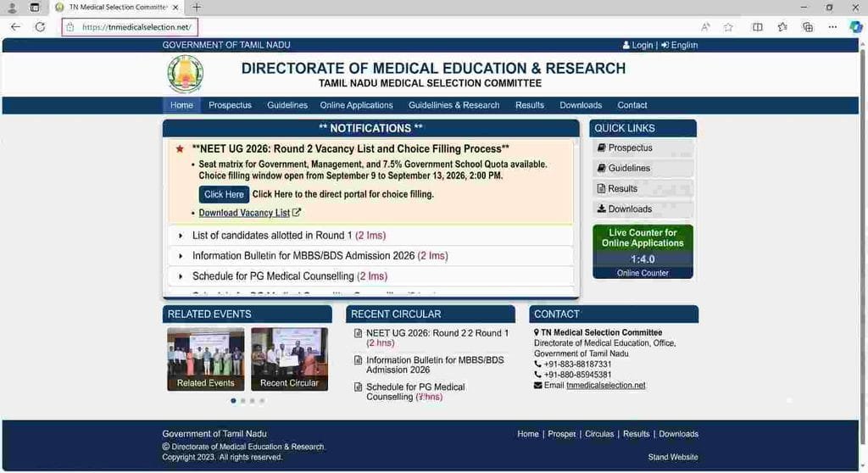This screenshot has width=868, height=473.
Task: Click the Prospectus book icon in Quick Links
Action: (601, 147)
